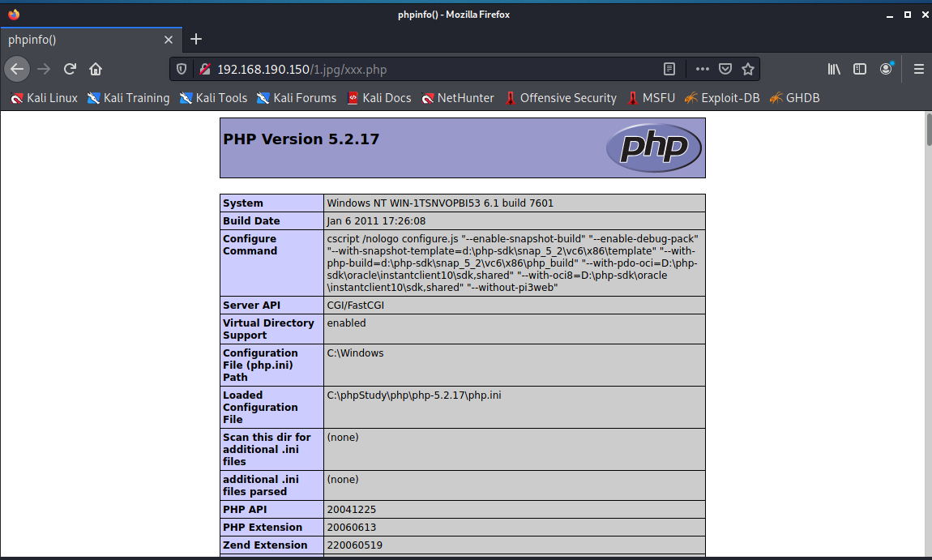Open tracking protection shield icon

click(x=182, y=70)
